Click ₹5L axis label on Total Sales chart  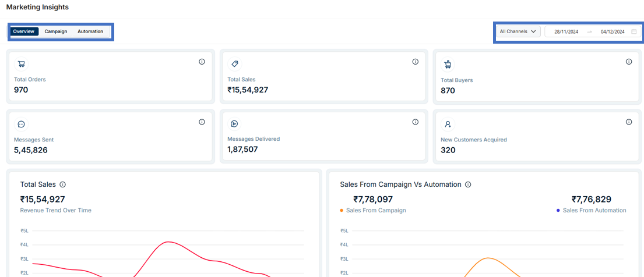[x=24, y=231]
